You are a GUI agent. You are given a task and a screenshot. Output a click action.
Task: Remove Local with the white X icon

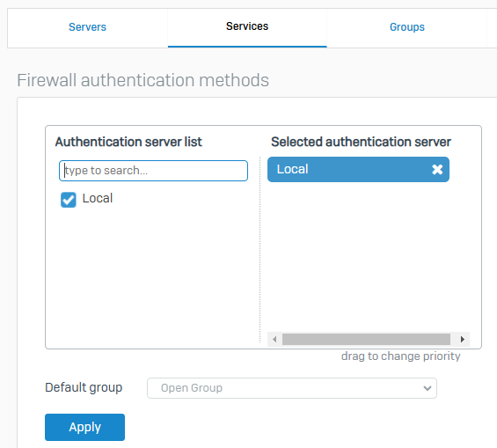(x=437, y=169)
